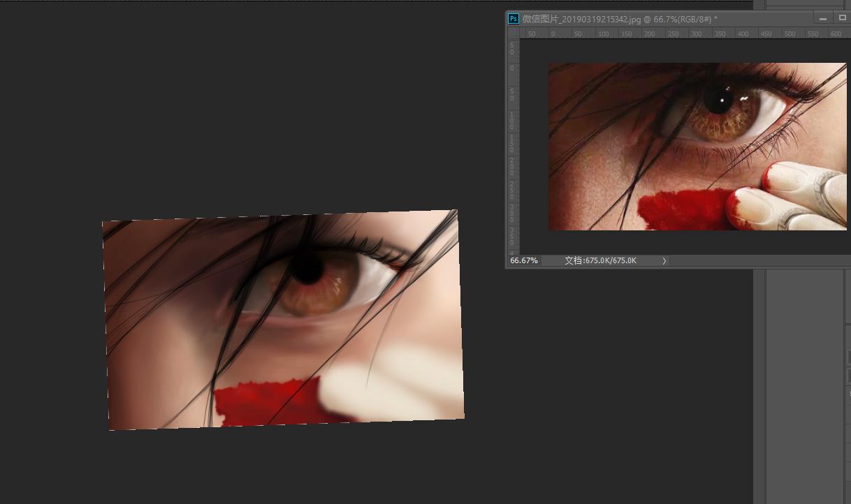Open the status bar options arrow
The height and width of the screenshot is (504, 851).
(x=664, y=260)
